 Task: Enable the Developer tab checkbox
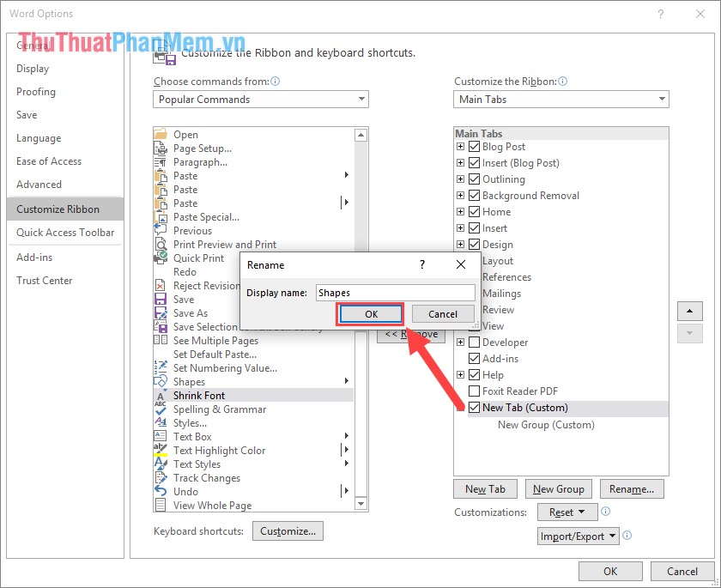474,342
